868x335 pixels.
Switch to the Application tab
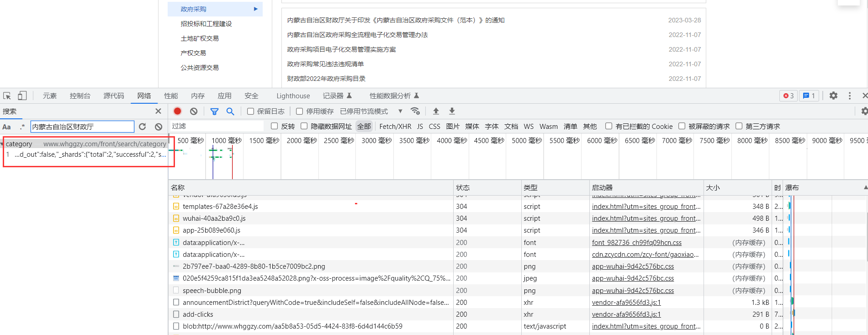(224, 96)
